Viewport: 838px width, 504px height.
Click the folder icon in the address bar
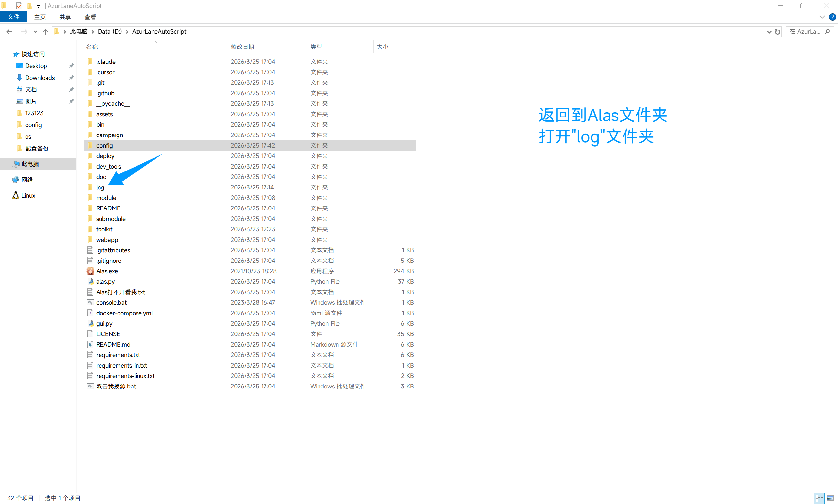tap(56, 31)
